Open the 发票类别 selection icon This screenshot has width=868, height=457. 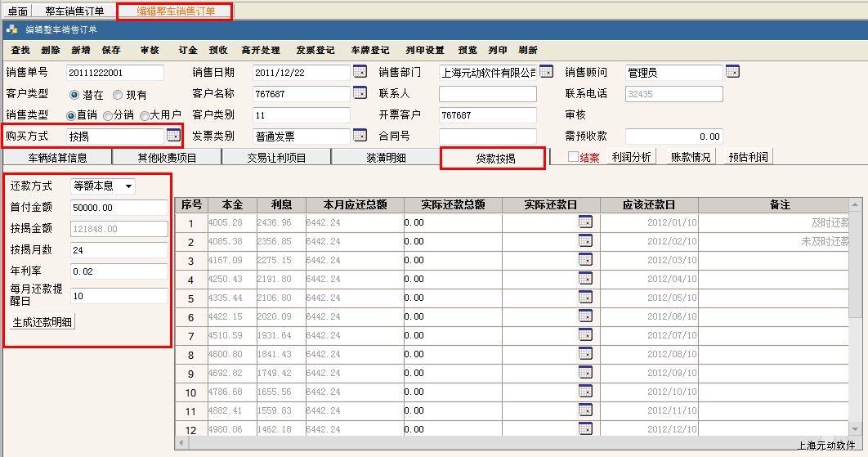(x=360, y=135)
